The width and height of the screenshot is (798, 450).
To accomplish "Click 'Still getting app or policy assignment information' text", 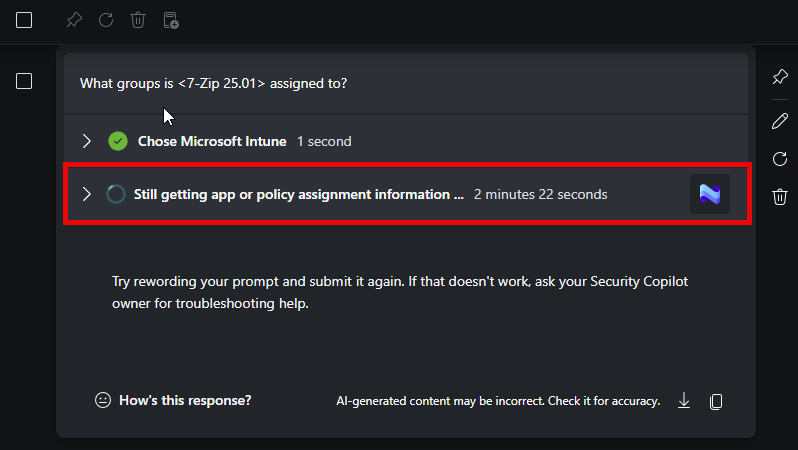I will [x=298, y=194].
